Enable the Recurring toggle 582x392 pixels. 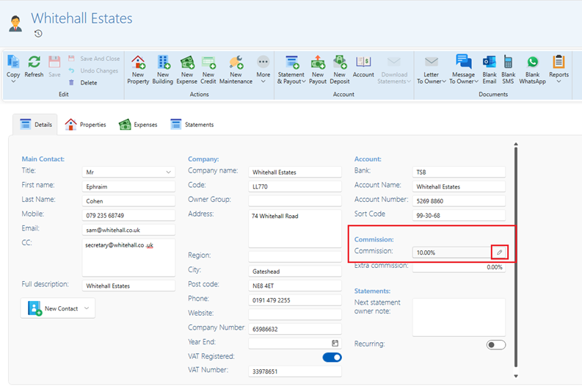(496, 344)
